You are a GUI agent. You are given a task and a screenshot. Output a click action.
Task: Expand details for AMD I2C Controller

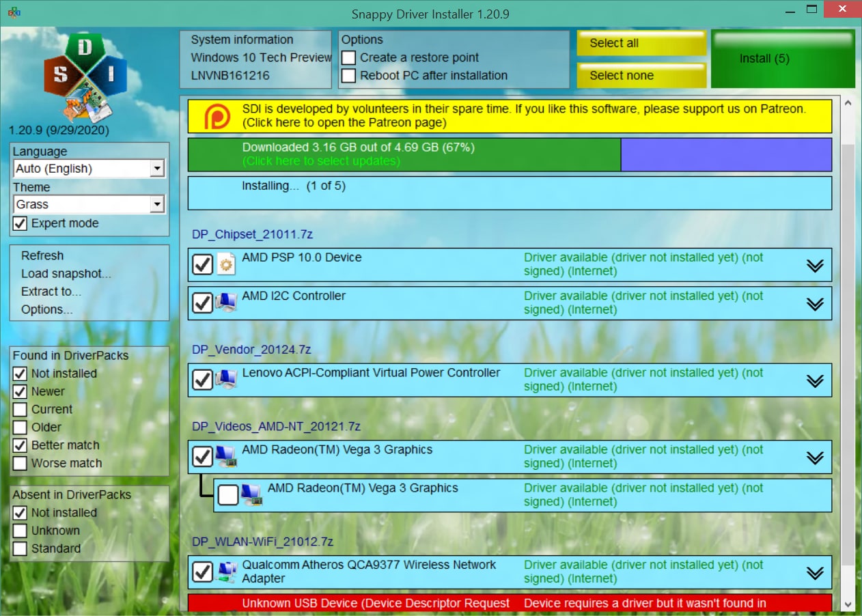(815, 304)
